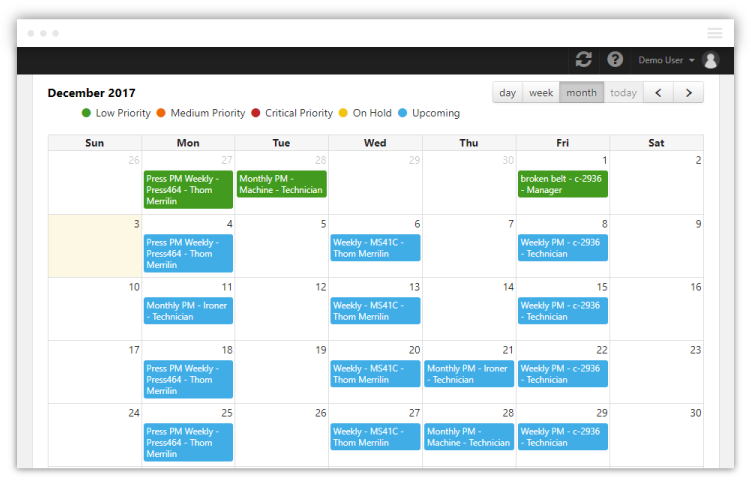Click the today button
Image resolution: width=751 pixels, height=484 pixels.
[623, 93]
